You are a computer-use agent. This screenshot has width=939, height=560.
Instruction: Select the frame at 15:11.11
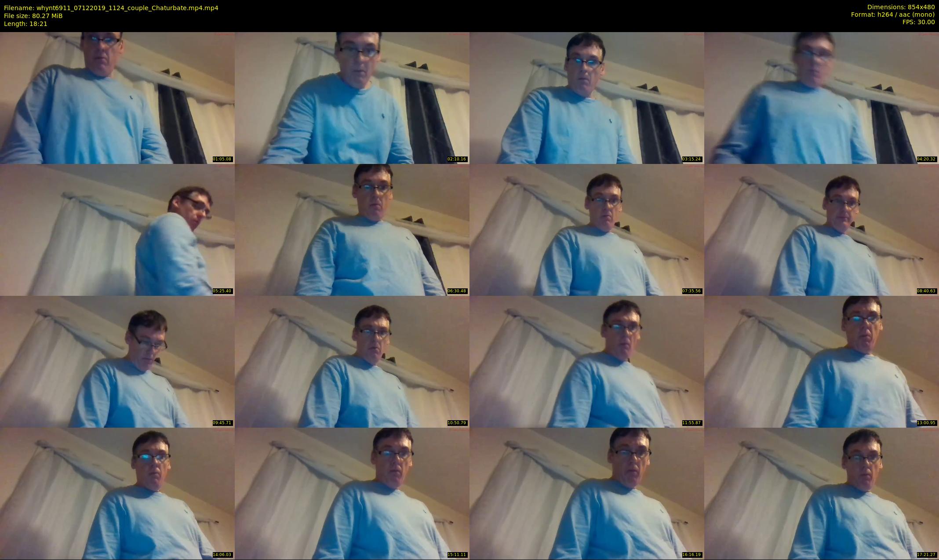point(352,493)
